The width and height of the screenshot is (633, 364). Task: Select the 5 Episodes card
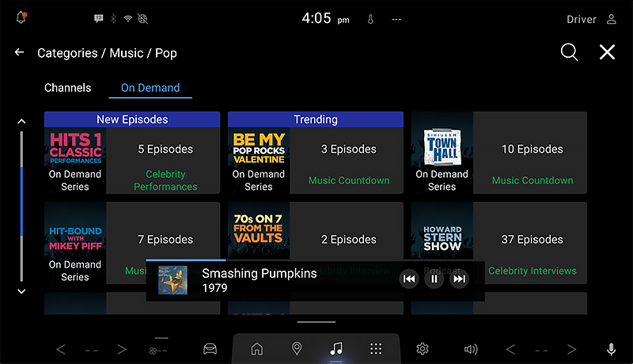click(164, 161)
